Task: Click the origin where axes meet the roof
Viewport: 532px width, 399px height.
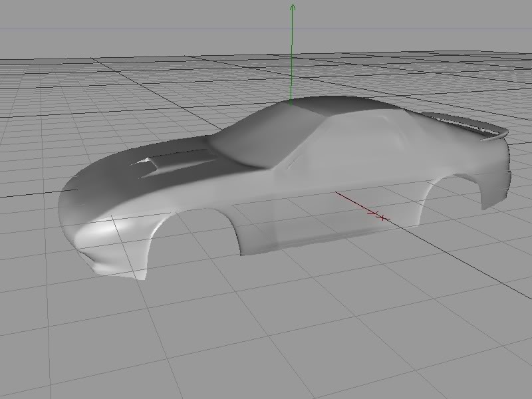Action: (x=291, y=102)
